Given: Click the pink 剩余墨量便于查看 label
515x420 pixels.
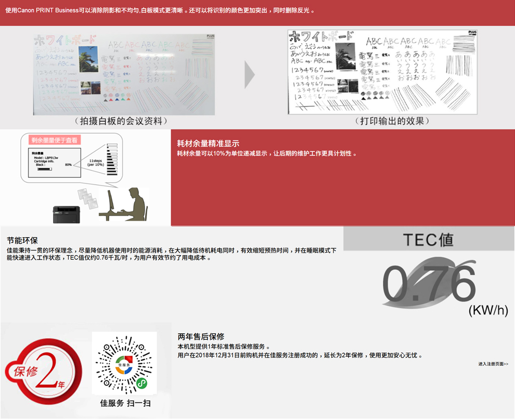Looking at the screenshot, I should [54, 140].
